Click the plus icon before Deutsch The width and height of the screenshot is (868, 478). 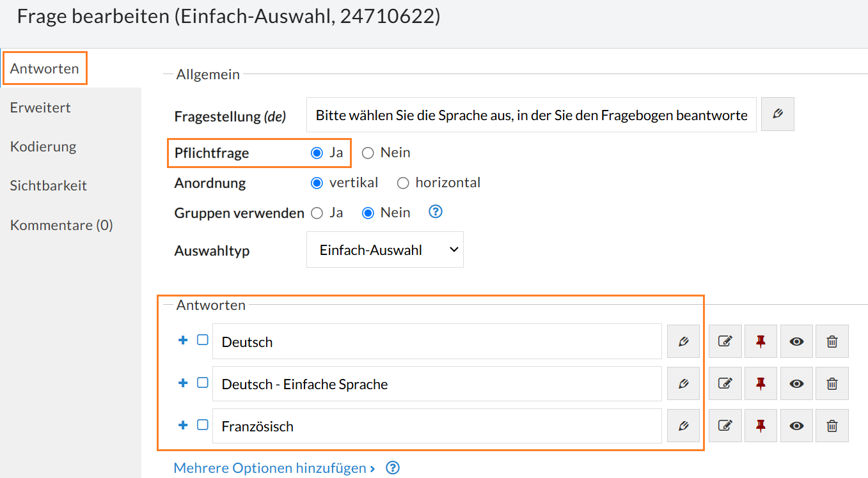point(183,340)
